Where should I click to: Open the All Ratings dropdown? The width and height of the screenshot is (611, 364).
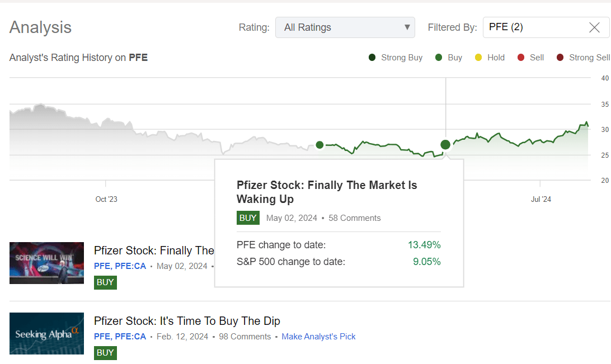[345, 27]
